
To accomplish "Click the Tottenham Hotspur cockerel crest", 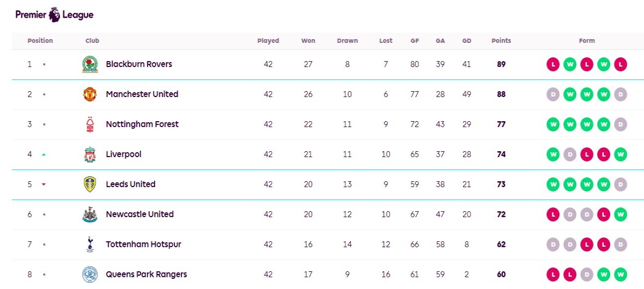I will 90,244.
